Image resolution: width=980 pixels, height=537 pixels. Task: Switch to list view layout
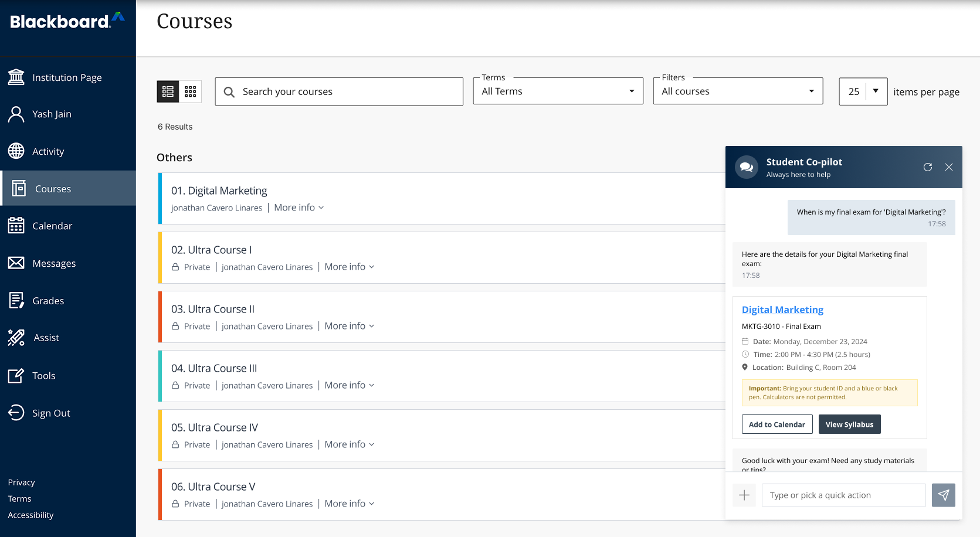[x=168, y=91]
